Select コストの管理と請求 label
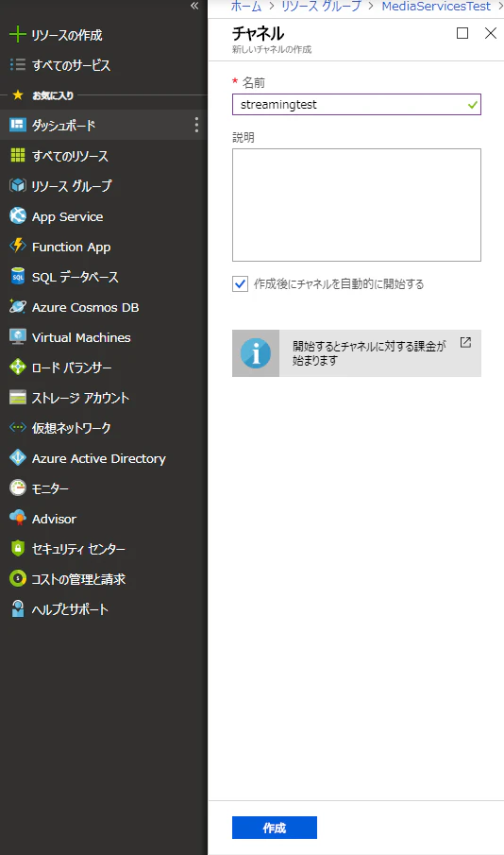 coord(78,579)
